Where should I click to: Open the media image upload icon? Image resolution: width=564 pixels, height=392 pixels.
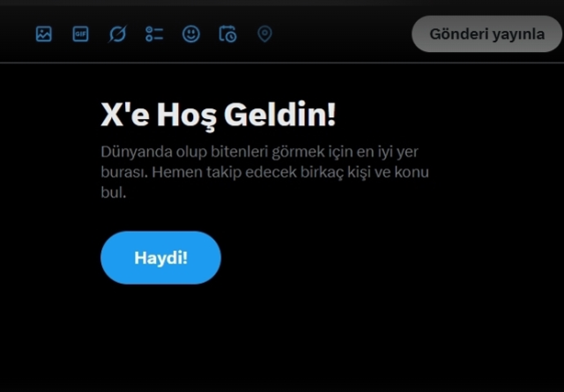[x=44, y=34]
